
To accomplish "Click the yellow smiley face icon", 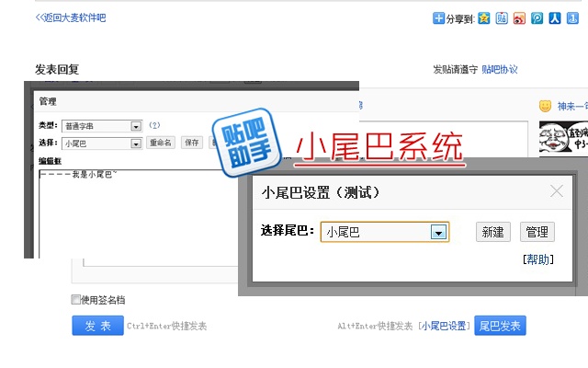I will click(x=545, y=106).
